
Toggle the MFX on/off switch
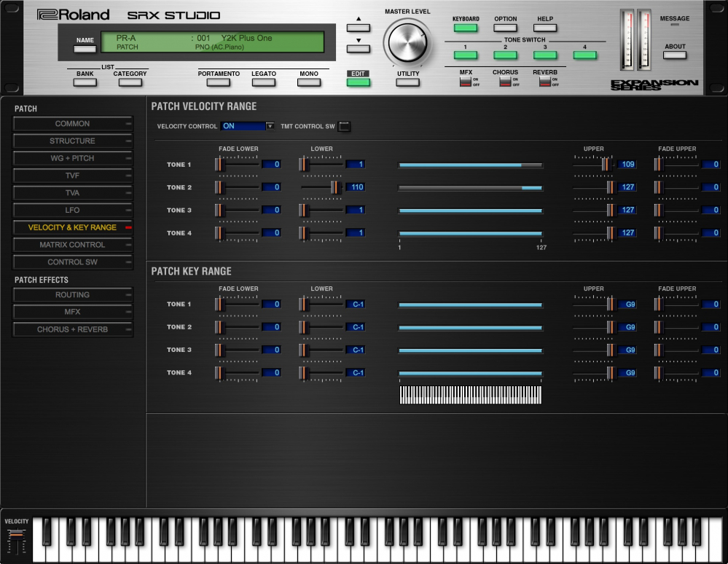coord(465,82)
